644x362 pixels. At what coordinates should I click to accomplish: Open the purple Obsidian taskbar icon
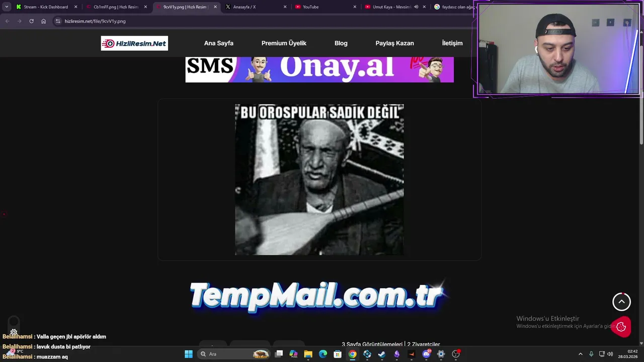pos(397,354)
